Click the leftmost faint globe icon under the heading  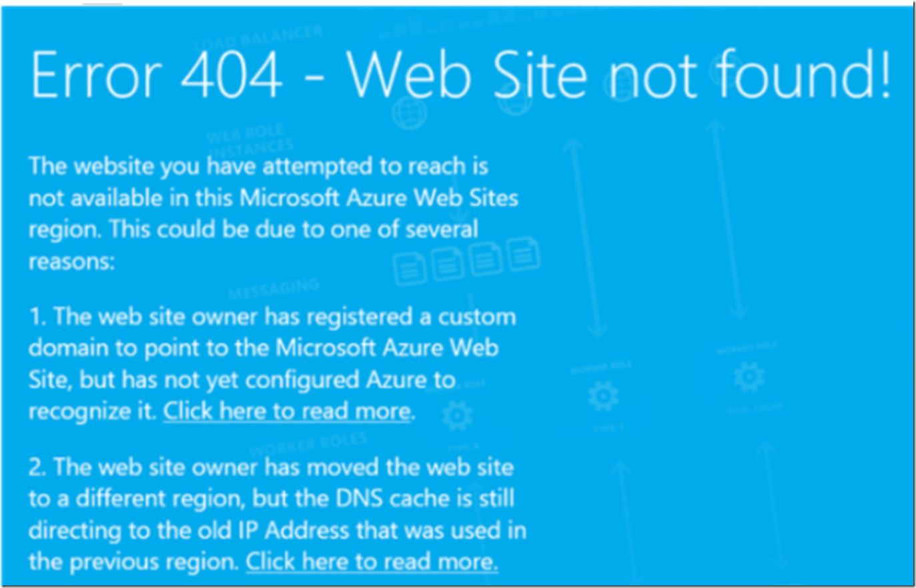pos(408,112)
